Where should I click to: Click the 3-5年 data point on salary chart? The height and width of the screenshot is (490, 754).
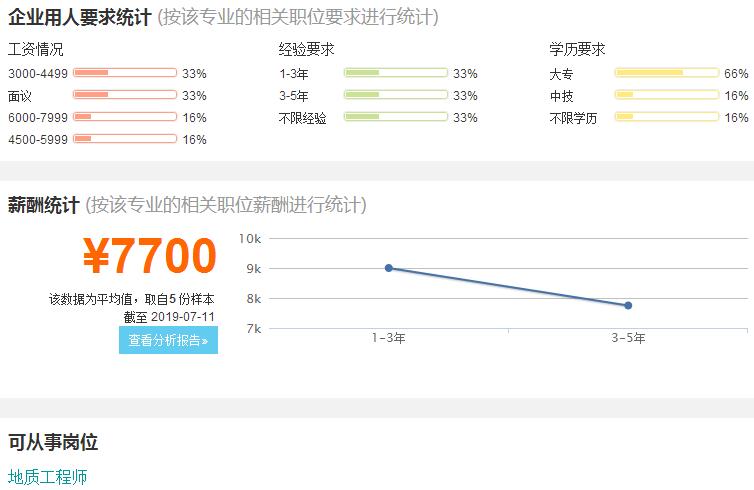pos(628,305)
